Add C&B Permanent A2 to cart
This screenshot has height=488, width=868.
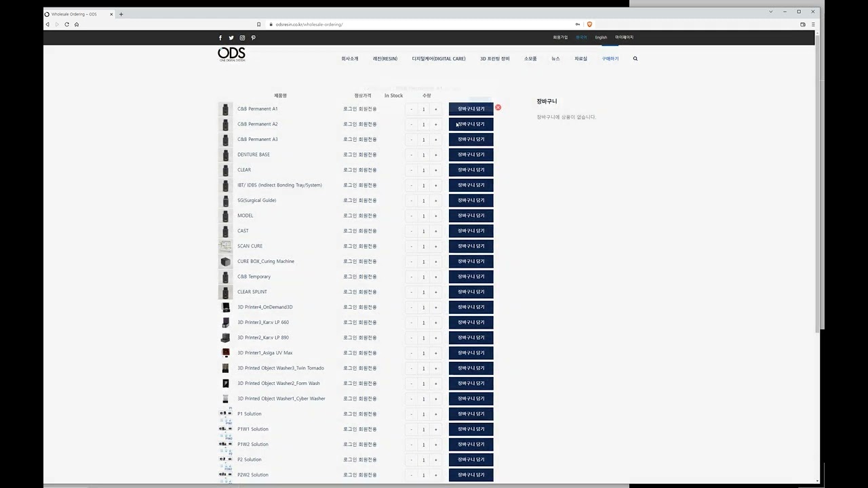click(471, 124)
